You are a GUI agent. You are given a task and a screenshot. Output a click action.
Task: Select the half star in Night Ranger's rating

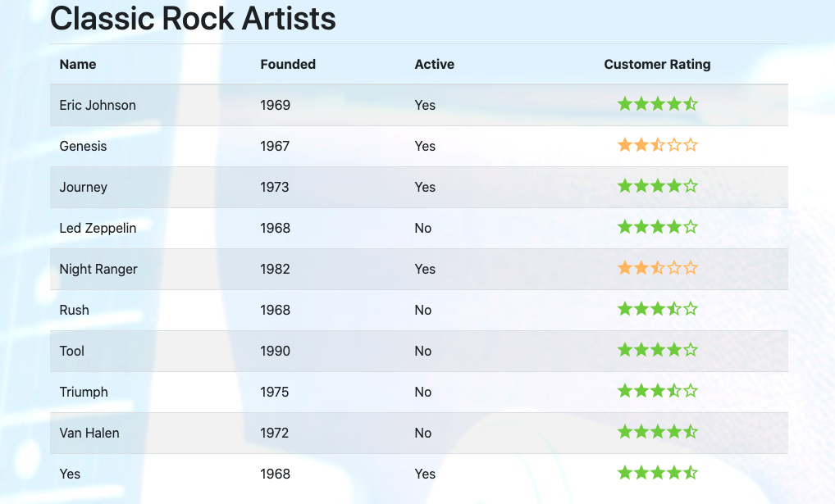(659, 268)
